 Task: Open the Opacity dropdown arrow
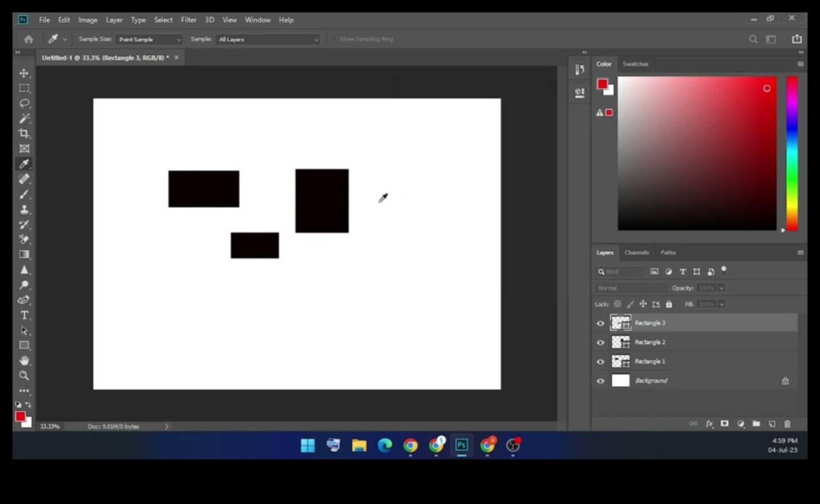coord(721,287)
